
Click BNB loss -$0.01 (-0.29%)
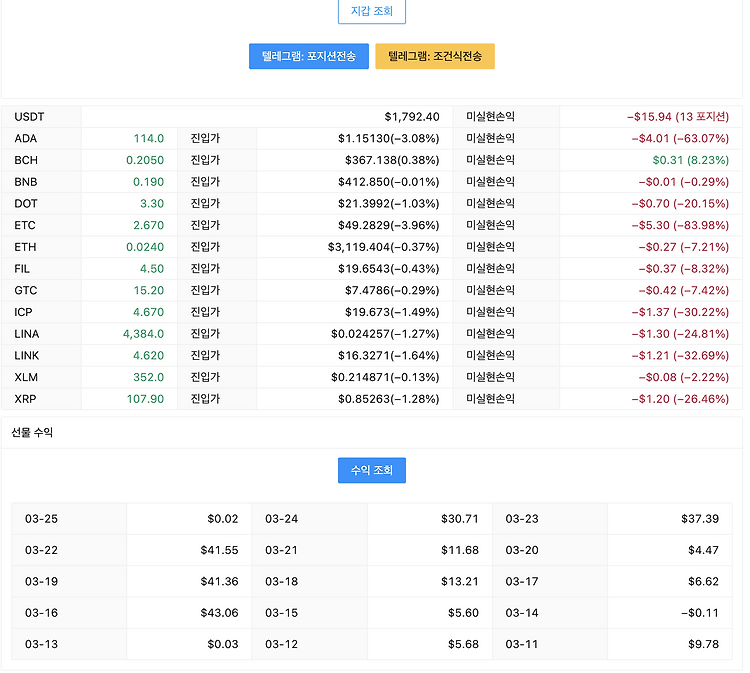tap(684, 182)
